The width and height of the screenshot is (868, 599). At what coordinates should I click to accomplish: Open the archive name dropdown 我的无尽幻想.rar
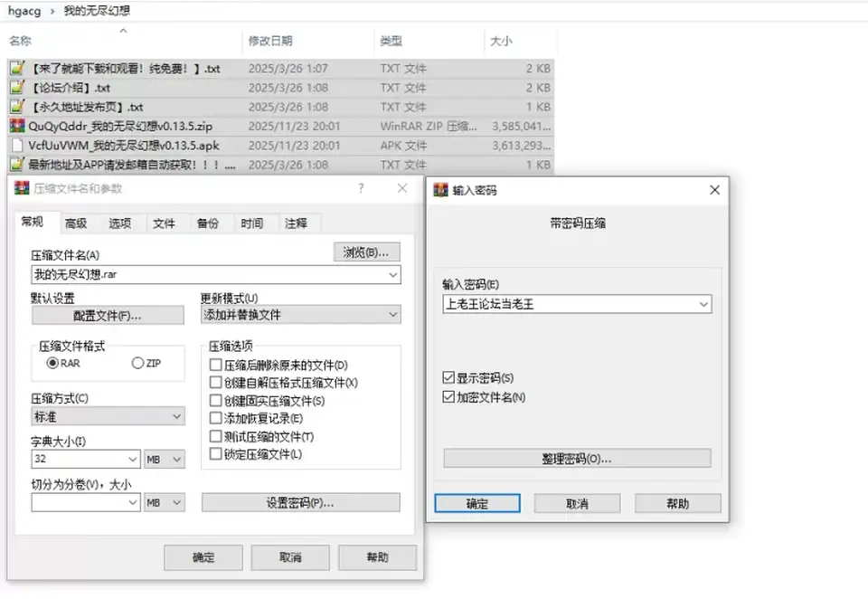pyautogui.click(x=393, y=274)
